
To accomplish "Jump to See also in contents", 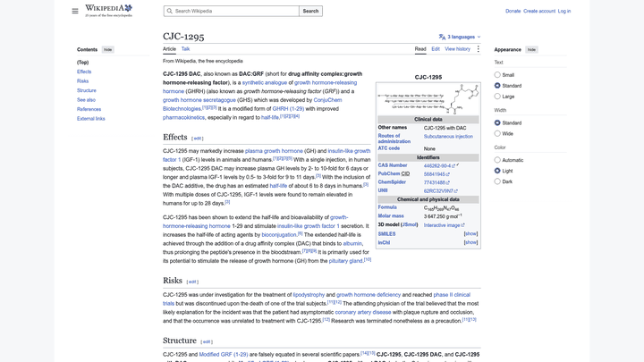I will pos(86,100).
